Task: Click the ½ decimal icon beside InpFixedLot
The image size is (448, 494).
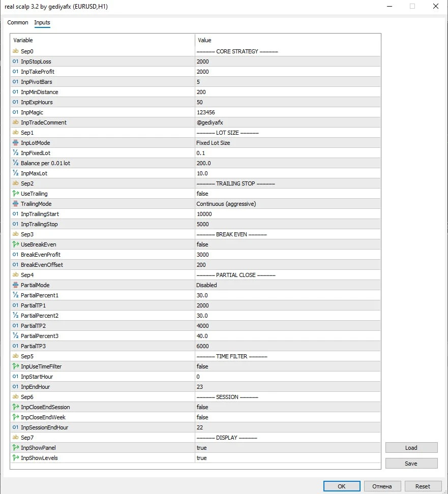Action: [16, 153]
